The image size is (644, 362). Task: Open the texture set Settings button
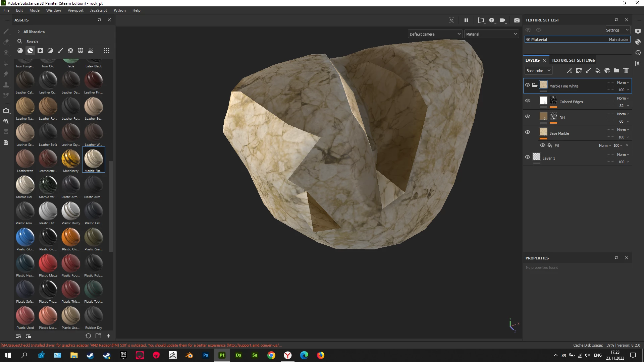point(617,30)
